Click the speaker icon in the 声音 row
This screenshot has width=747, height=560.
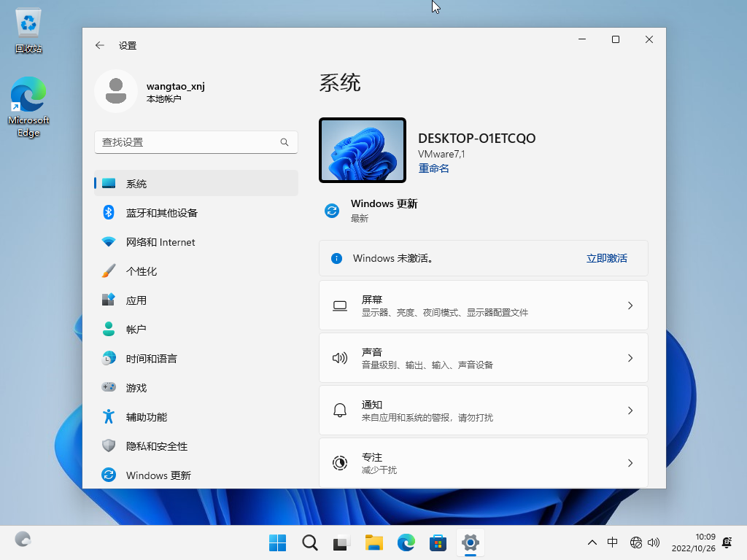point(340,357)
